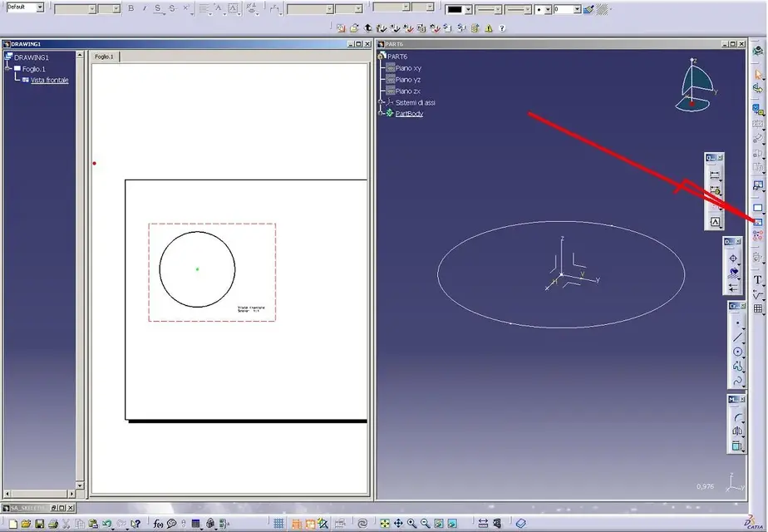This screenshot has width=768, height=532.
Task: Click the Print icon in bottom toolbar
Action: [x=52, y=524]
